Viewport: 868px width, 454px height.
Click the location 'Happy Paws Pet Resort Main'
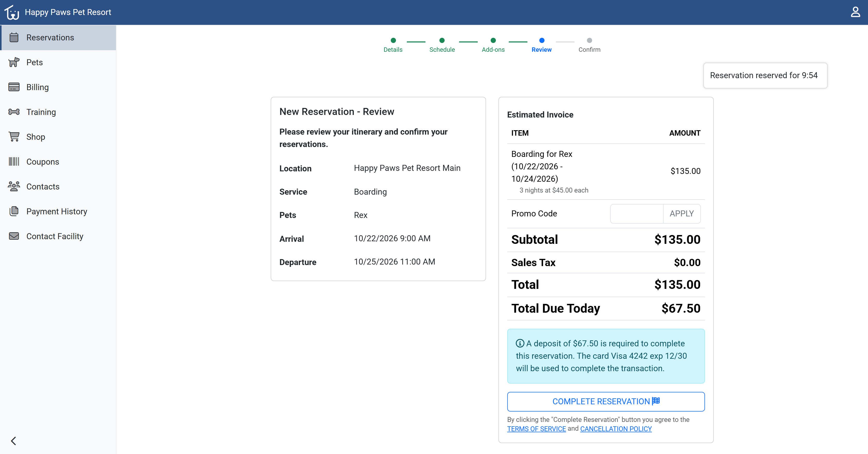(407, 168)
